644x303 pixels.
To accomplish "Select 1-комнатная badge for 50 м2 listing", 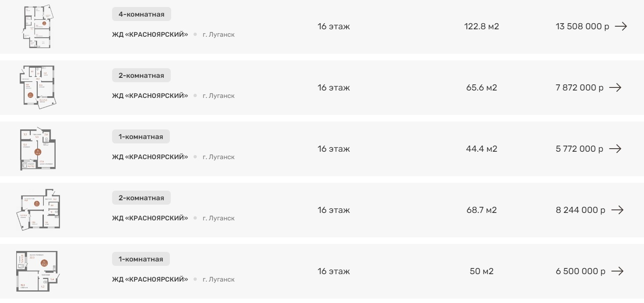I will 141,259.
